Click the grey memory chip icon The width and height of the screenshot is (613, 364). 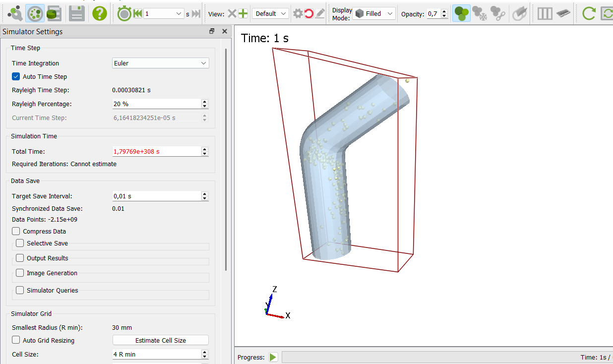tap(563, 13)
